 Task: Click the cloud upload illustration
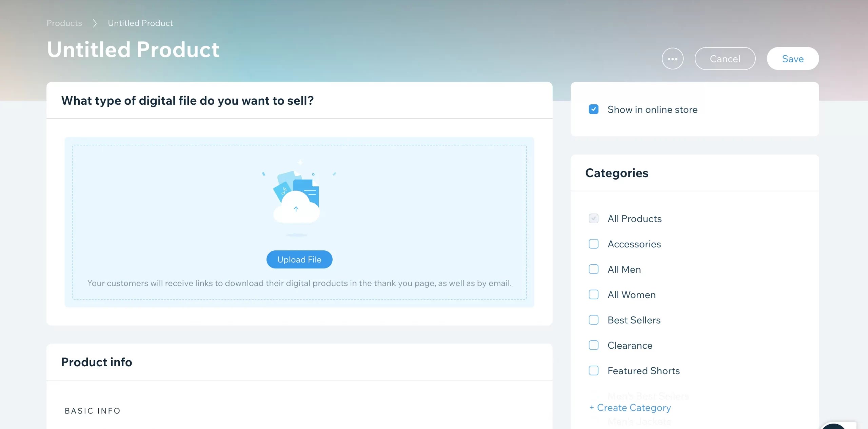[x=296, y=199]
